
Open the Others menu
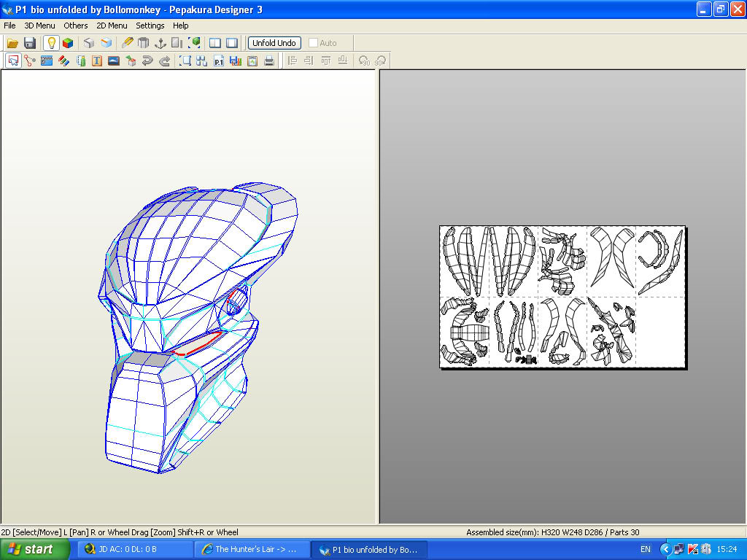click(76, 26)
